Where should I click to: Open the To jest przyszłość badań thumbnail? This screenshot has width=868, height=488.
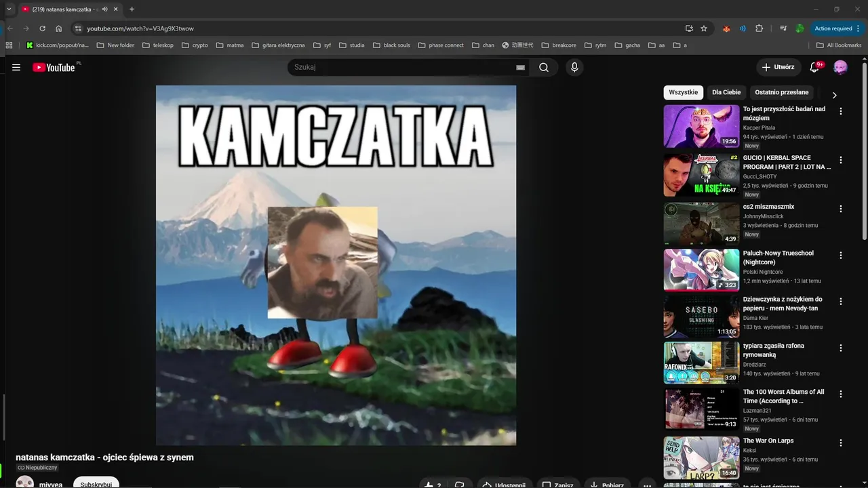[701, 126]
